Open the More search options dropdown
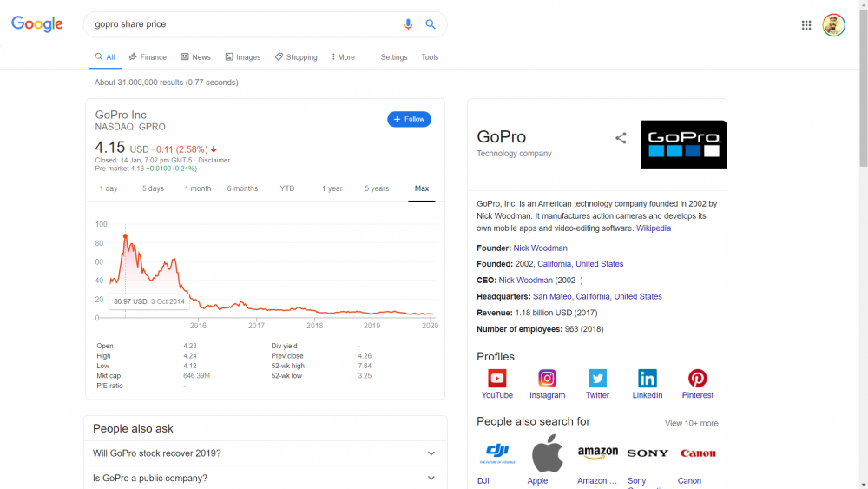 coord(343,57)
